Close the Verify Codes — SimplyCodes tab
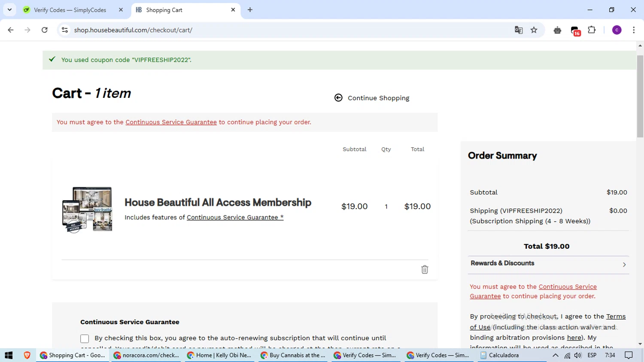The width and height of the screenshot is (644, 362). 121,10
